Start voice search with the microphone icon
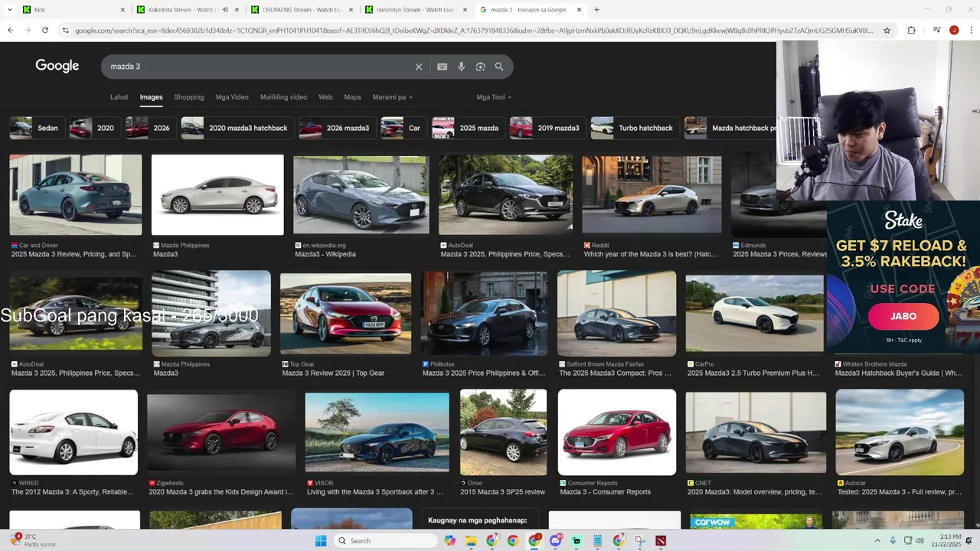 tap(461, 67)
